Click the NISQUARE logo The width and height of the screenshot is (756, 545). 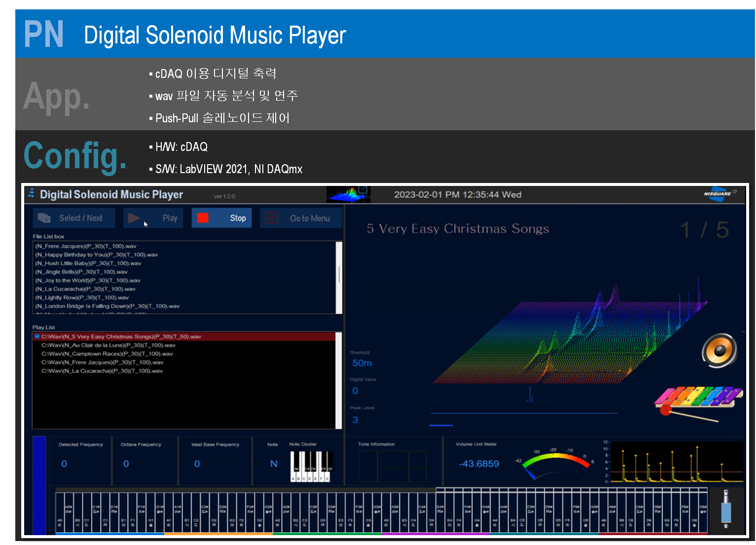click(718, 193)
